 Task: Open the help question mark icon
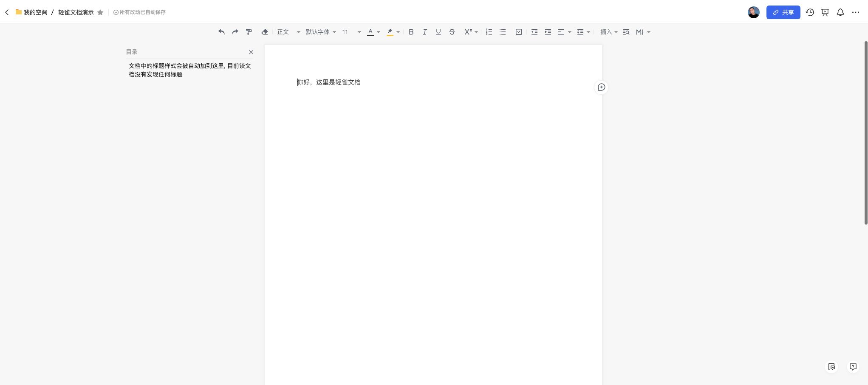tap(853, 367)
